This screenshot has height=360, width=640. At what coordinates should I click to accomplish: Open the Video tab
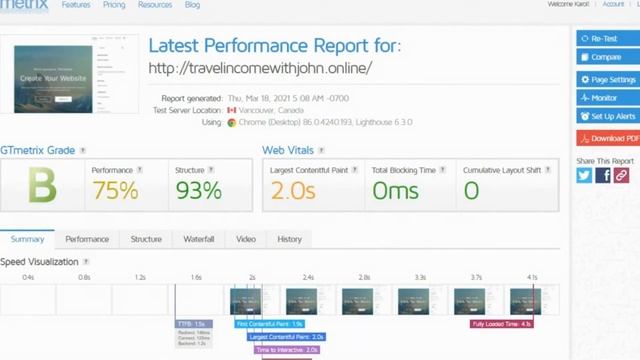point(246,239)
